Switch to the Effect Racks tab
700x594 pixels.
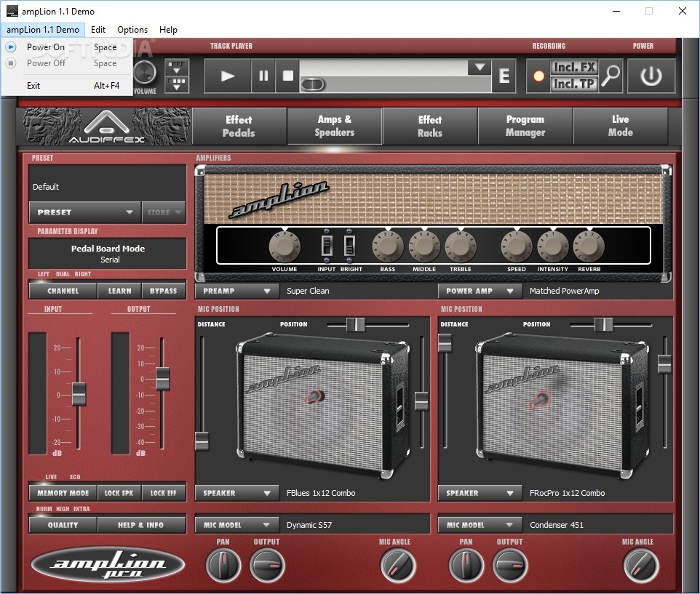coord(430,127)
